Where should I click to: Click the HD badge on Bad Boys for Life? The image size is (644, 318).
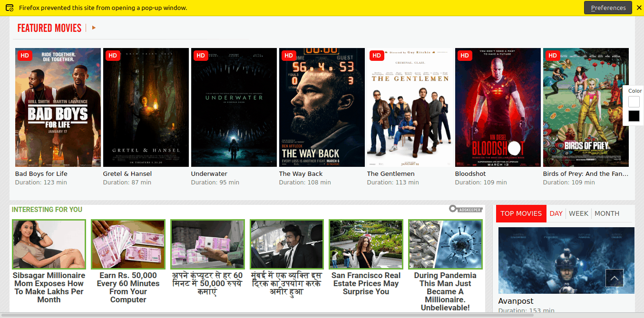[25, 56]
